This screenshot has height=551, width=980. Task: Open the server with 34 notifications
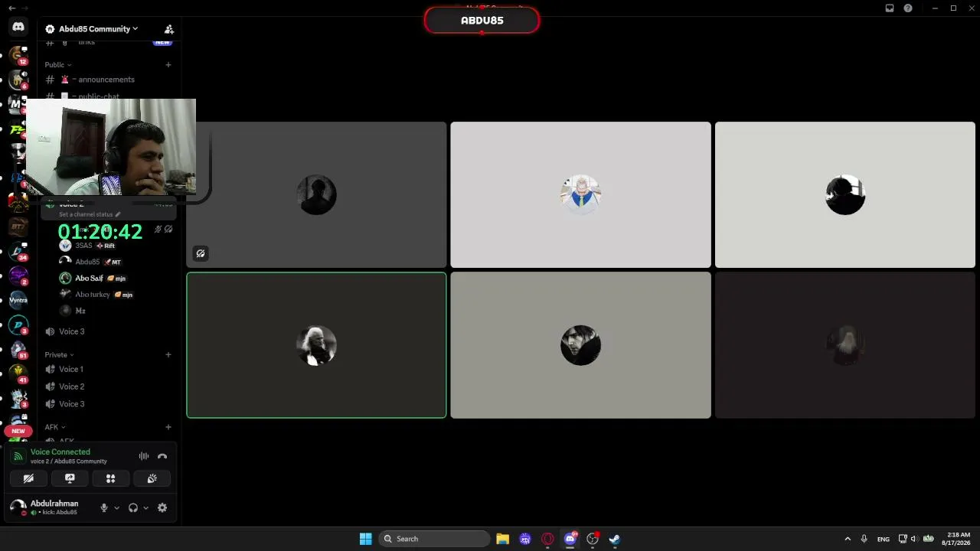pyautogui.click(x=18, y=252)
